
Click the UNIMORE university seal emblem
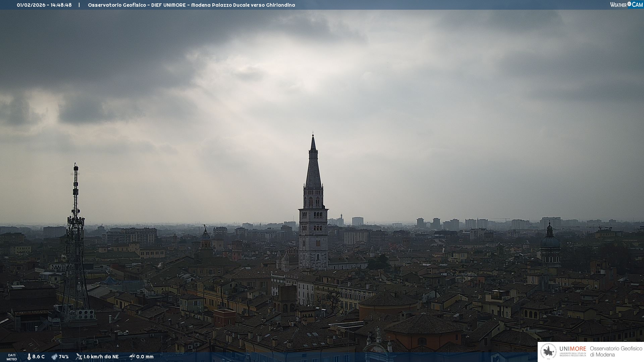pos(549,352)
